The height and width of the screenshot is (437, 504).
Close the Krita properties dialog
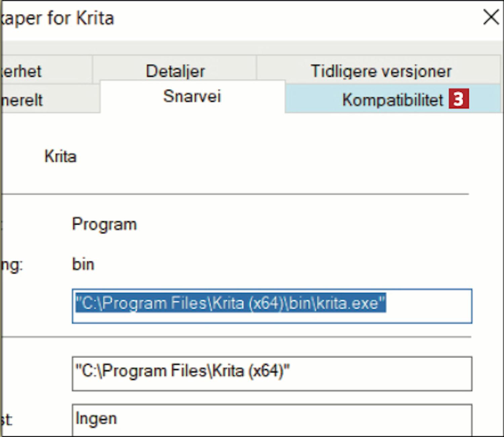tap(491, 17)
